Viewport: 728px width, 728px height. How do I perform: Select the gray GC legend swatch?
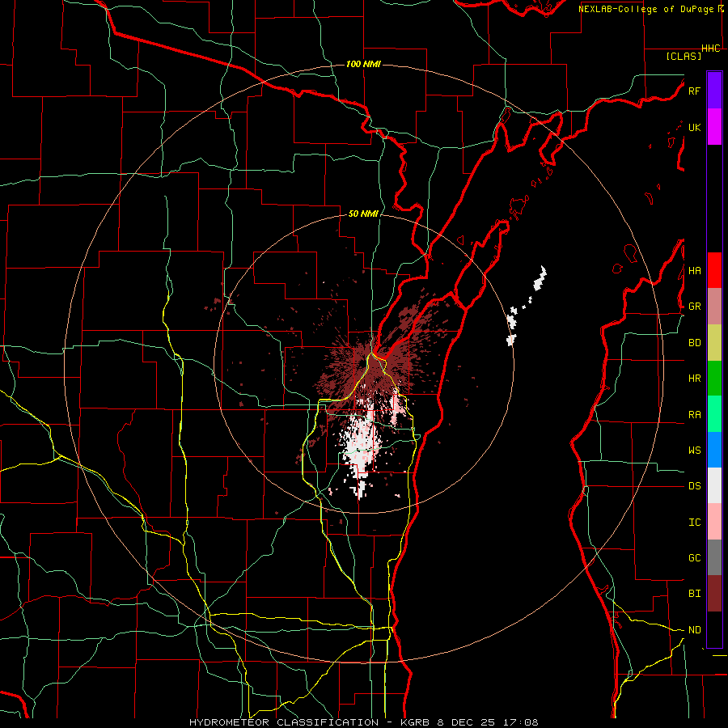click(x=714, y=557)
